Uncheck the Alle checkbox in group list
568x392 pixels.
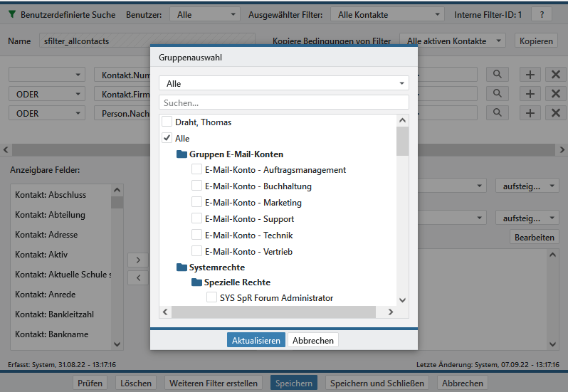[167, 138]
